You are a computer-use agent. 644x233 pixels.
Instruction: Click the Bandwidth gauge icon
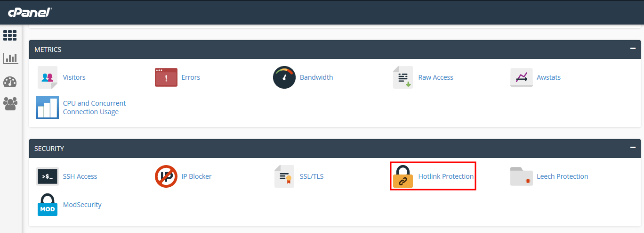(284, 77)
